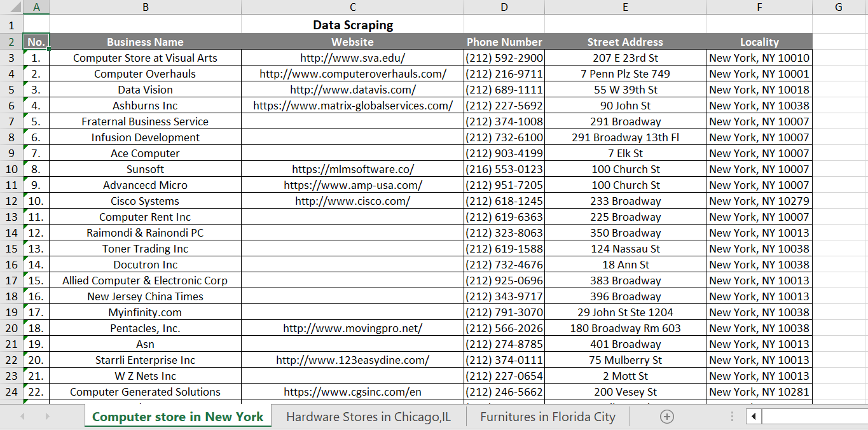This screenshot has height=430, width=868.
Task: Select column D header
Action: [x=504, y=7]
